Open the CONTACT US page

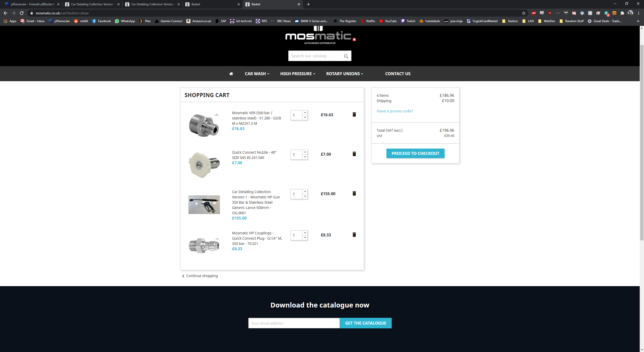pos(398,74)
